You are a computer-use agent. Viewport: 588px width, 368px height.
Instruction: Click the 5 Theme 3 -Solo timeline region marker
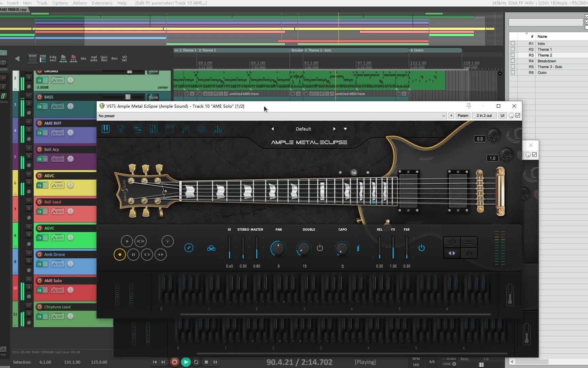pos(356,50)
